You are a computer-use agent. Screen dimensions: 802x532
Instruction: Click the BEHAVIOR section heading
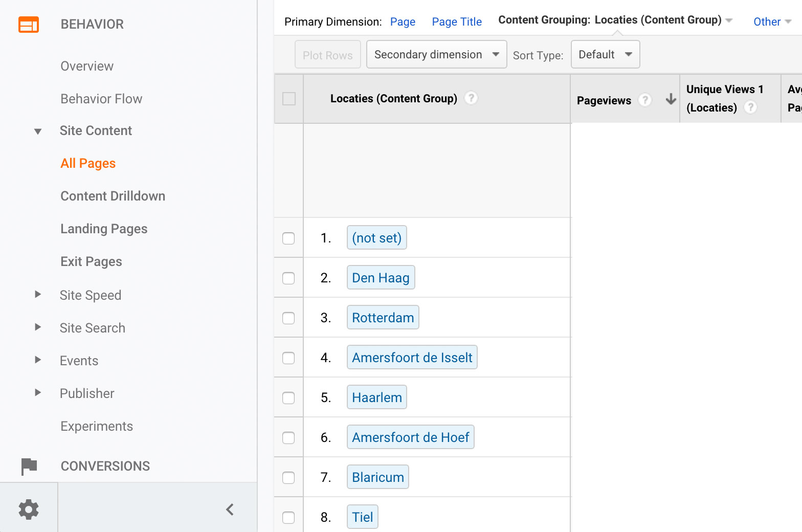click(92, 24)
